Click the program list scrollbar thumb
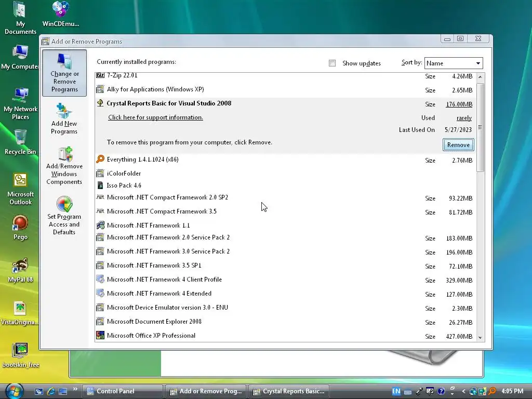This screenshot has width=532, height=399. tap(480, 127)
